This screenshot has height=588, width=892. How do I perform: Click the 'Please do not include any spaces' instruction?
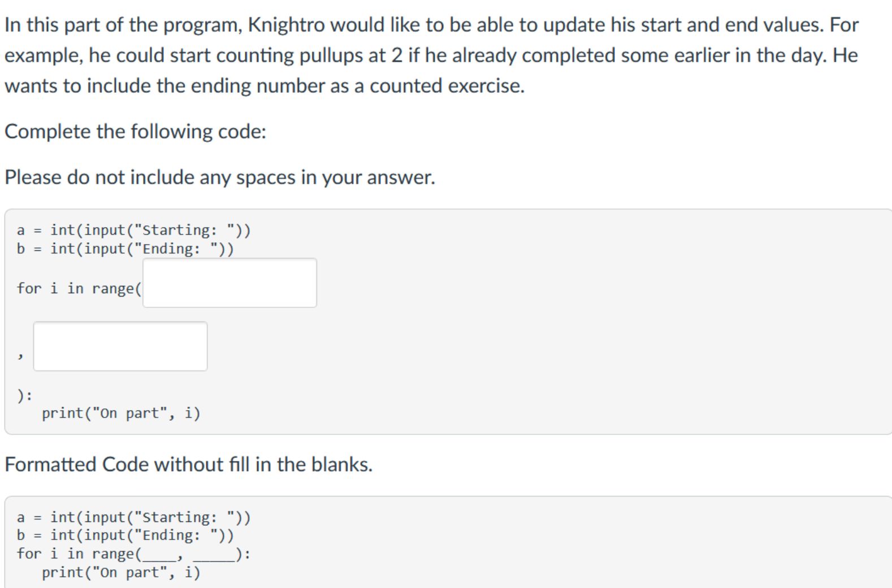[x=220, y=177]
